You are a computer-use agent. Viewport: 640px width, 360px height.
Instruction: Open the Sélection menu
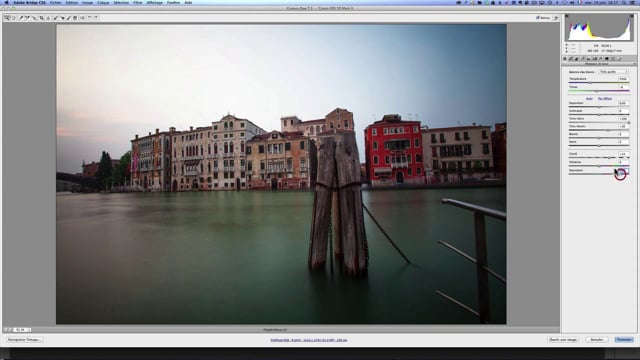[121, 2]
